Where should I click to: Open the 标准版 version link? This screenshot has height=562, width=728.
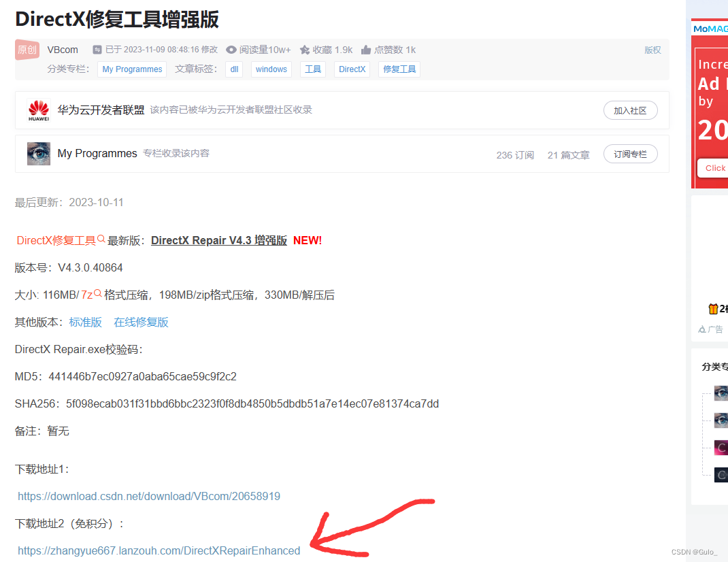point(86,323)
